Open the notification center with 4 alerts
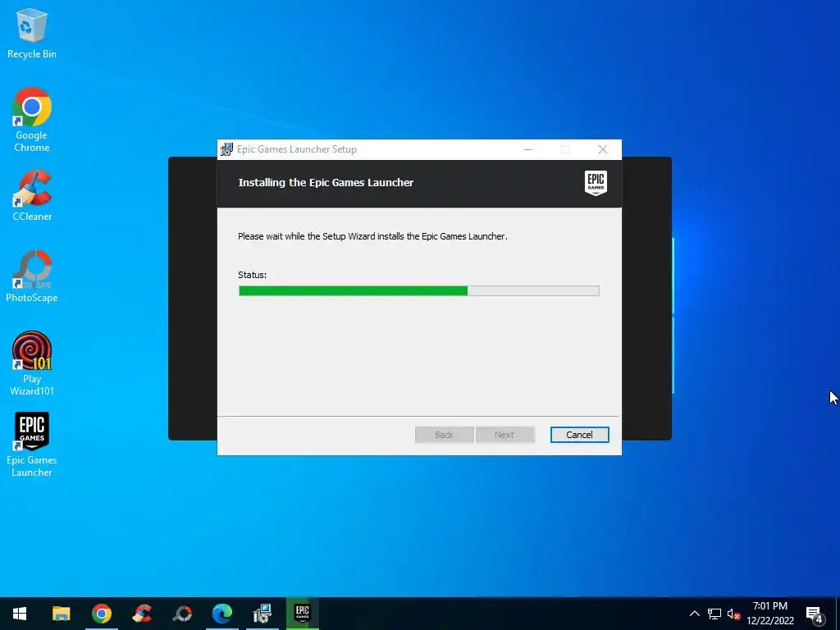This screenshot has height=630, width=840. point(815,615)
